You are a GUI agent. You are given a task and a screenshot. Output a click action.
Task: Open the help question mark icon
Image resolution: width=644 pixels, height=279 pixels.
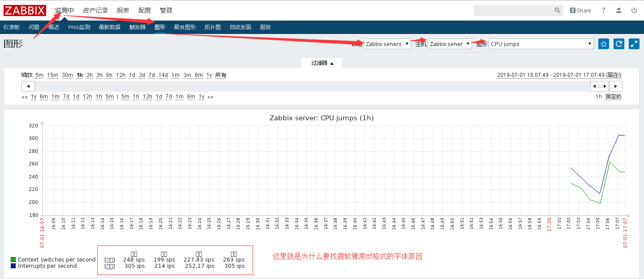(x=604, y=10)
